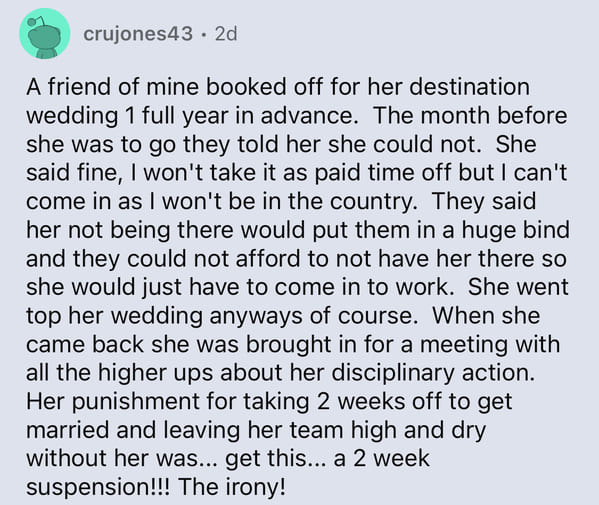Open the green Reddit snoo avatar

tap(45, 33)
